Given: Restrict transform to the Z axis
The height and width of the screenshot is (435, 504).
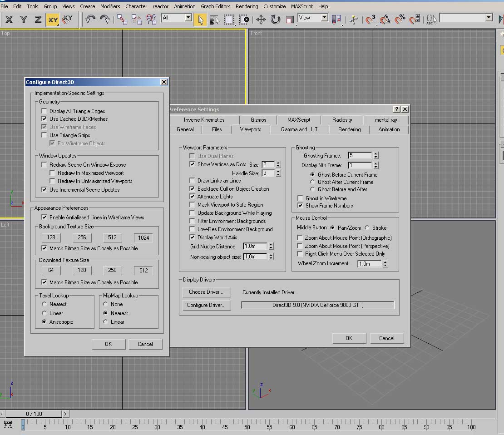Looking at the screenshot, I should [x=38, y=20].
